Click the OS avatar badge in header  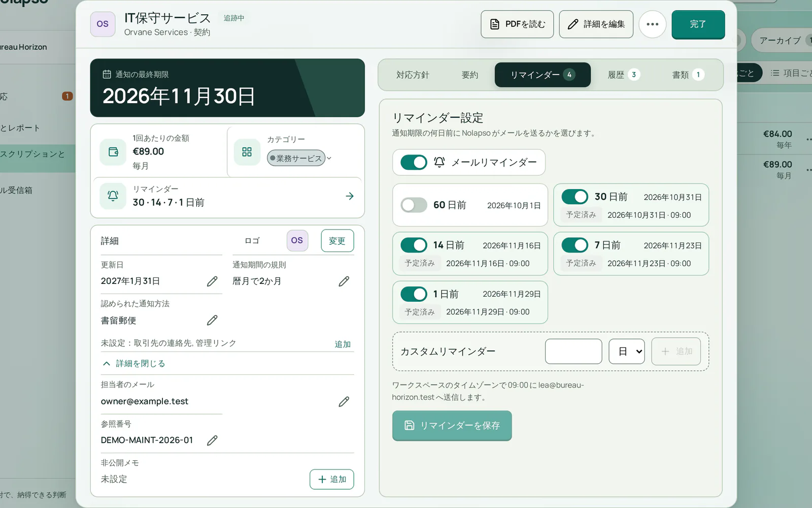103,24
